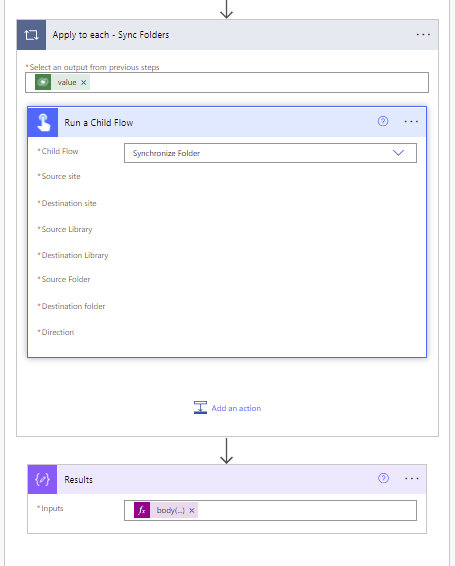Remove the body(...) expression token
The image size is (455, 566).
pyautogui.click(x=192, y=510)
